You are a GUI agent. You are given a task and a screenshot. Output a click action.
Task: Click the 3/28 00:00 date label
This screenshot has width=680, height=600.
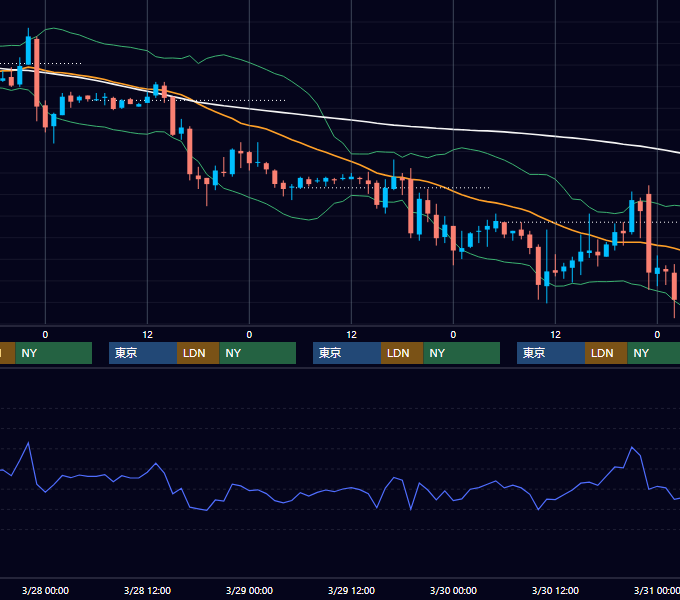pos(45,590)
